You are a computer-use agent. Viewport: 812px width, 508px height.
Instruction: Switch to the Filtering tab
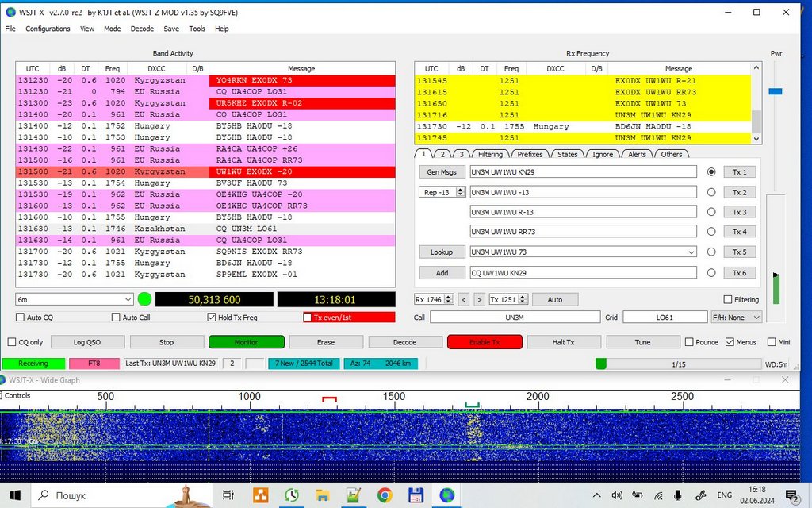[x=490, y=154]
